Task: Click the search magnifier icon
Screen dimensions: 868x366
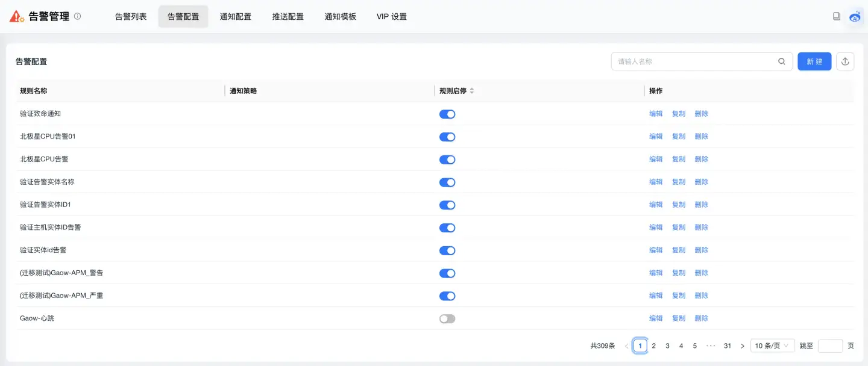Action: pyautogui.click(x=781, y=61)
